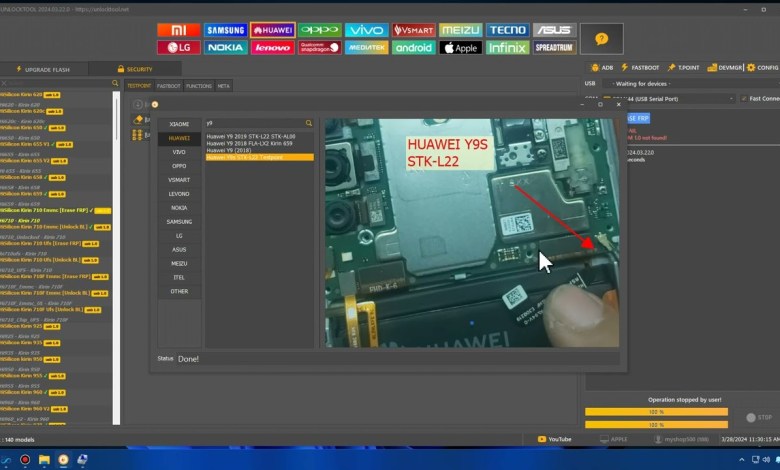This screenshot has width=780, height=470.
Task: Select XIAOMI in testpoint brand list
Action: pyautogui.click(x=179, y=124)
